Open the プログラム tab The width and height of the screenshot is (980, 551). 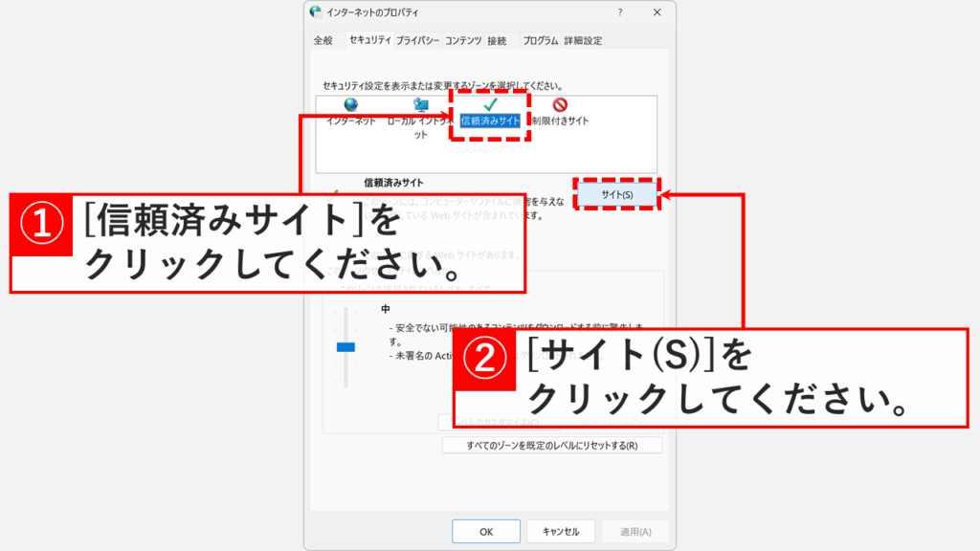tap(541, 40)
